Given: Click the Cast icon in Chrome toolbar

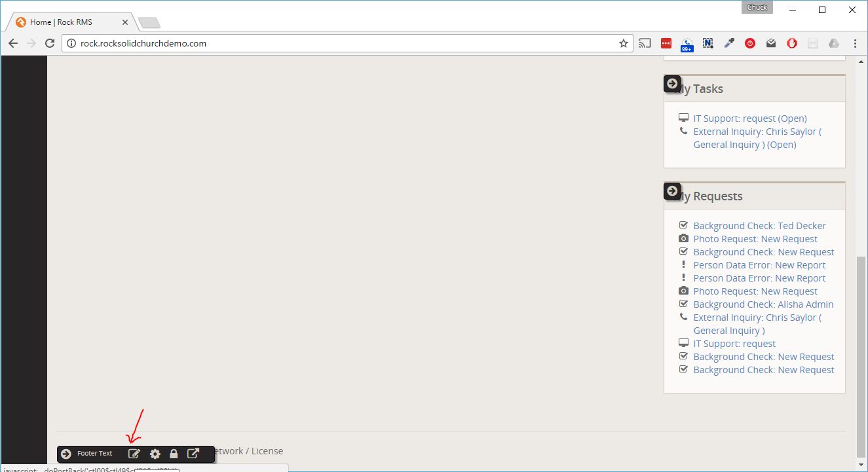Looking at the screenshot, I should click(645, 43).
